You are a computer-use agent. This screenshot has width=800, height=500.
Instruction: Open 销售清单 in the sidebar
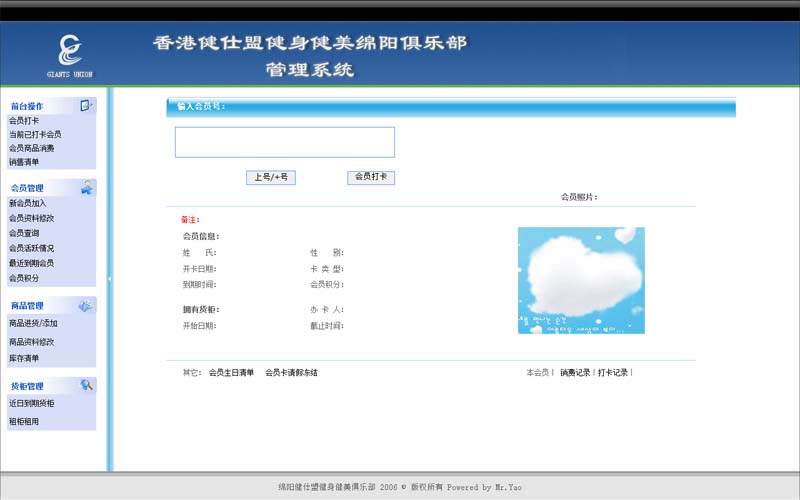(24, 162)
